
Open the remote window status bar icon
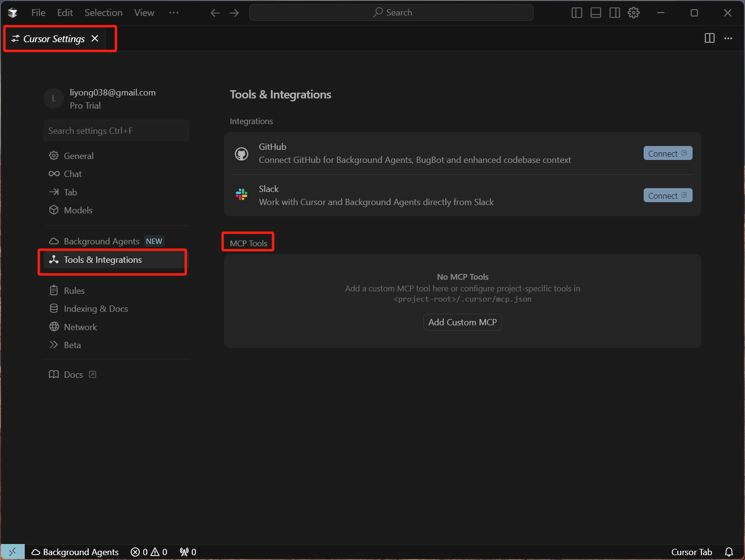[x=13, y=552]
